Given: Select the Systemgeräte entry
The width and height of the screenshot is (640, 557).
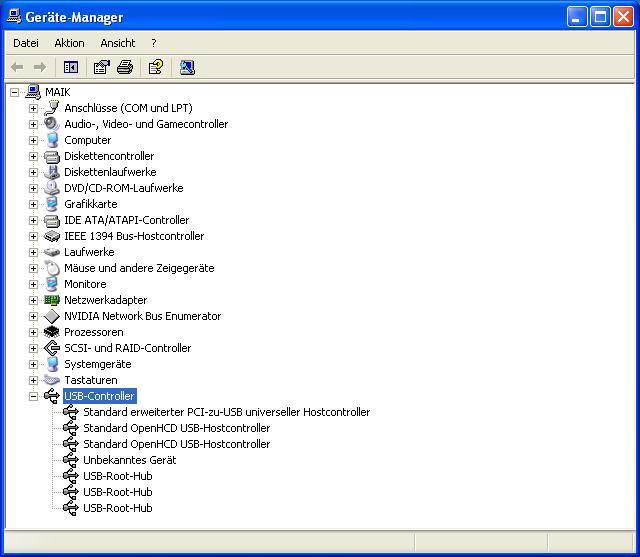Looking at the screenshot, I should coord(98,364).
